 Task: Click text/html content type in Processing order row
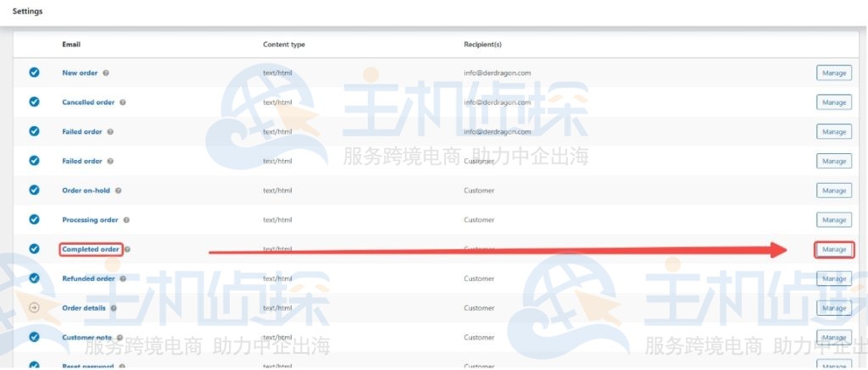[x=277, y=219]
